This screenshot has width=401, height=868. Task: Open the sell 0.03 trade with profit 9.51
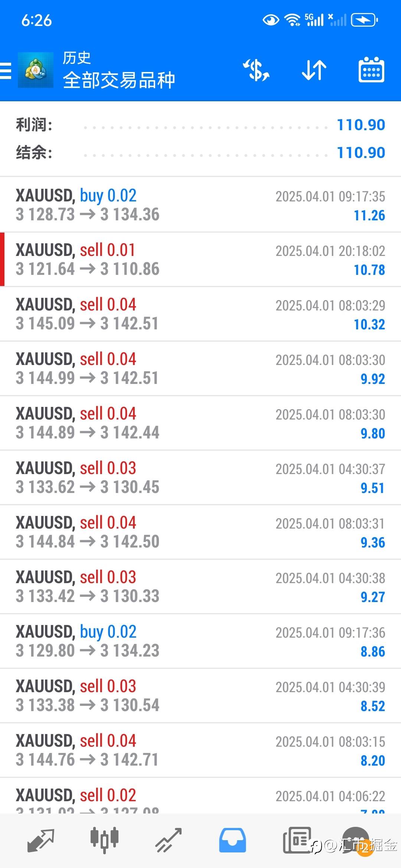pyautogui.click(x=200, y=477)
